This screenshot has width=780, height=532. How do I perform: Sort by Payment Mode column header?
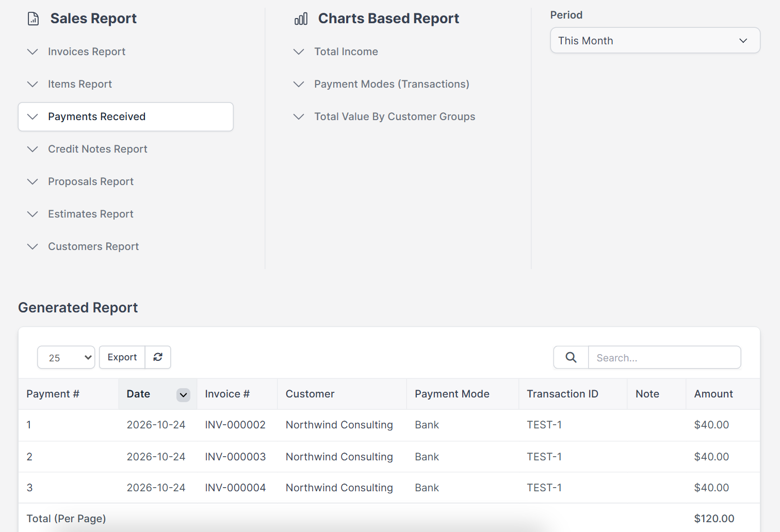463,394
